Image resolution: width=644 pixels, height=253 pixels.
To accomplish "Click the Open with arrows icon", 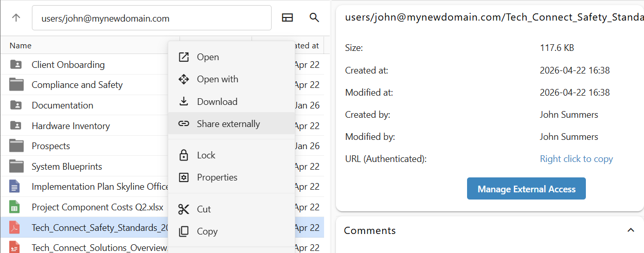I will click(184, 79).
